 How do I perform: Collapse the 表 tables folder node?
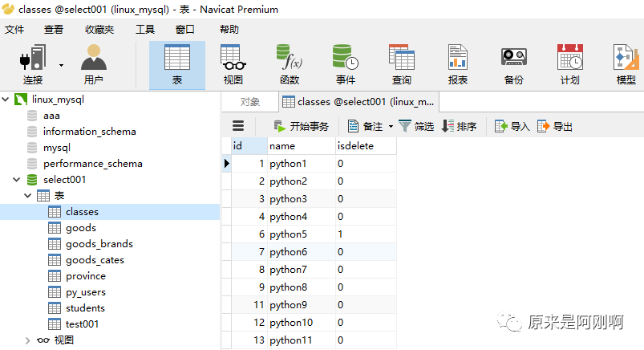pos(27,195)
